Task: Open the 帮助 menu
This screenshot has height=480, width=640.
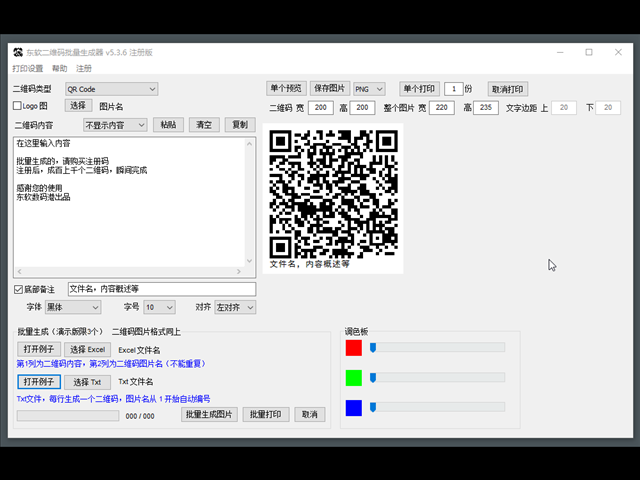Action: pyautogui.click(x=60, y=69)
